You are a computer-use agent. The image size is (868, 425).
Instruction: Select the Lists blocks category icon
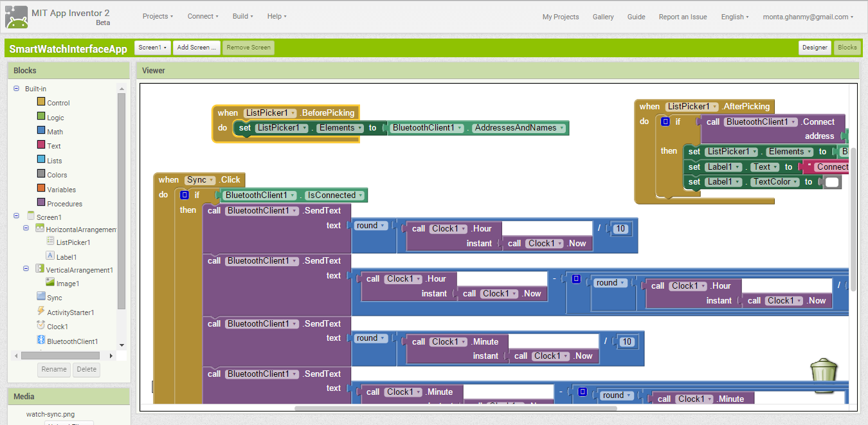(x=41, y=159)
